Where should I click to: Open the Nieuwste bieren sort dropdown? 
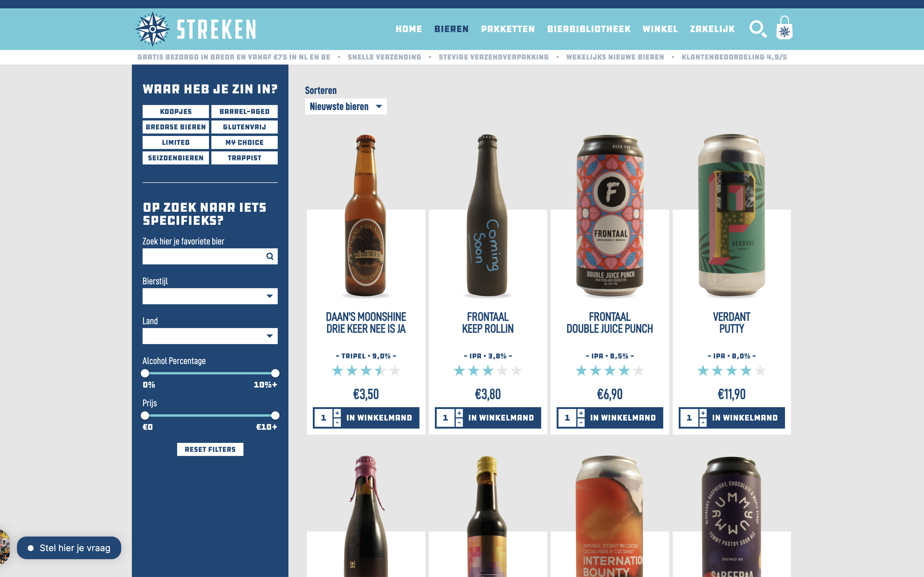point(346,107)
